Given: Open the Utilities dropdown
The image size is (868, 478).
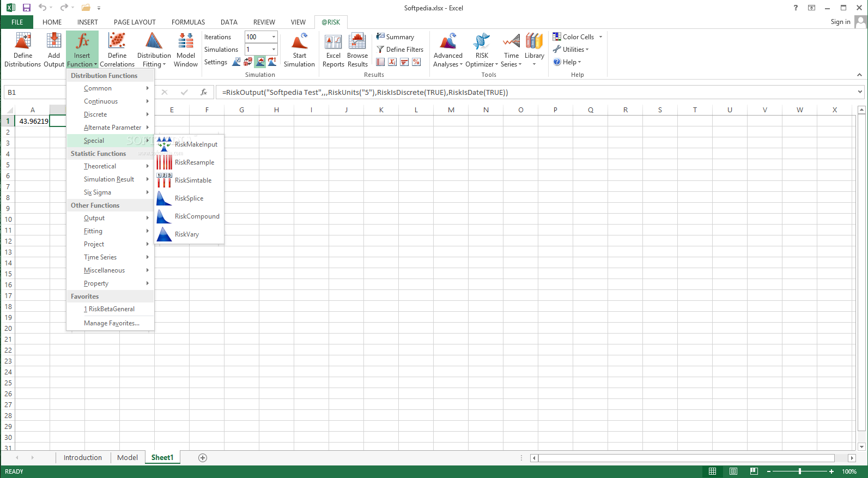Looking at the screenshot, I should (x=571, y=50).
